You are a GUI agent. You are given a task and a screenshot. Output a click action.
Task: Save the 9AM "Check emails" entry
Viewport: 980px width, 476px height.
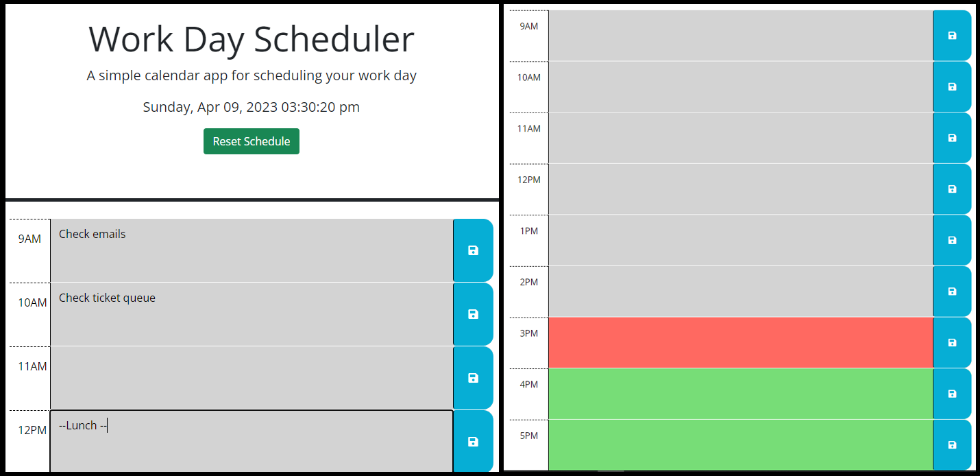point(473,250)
